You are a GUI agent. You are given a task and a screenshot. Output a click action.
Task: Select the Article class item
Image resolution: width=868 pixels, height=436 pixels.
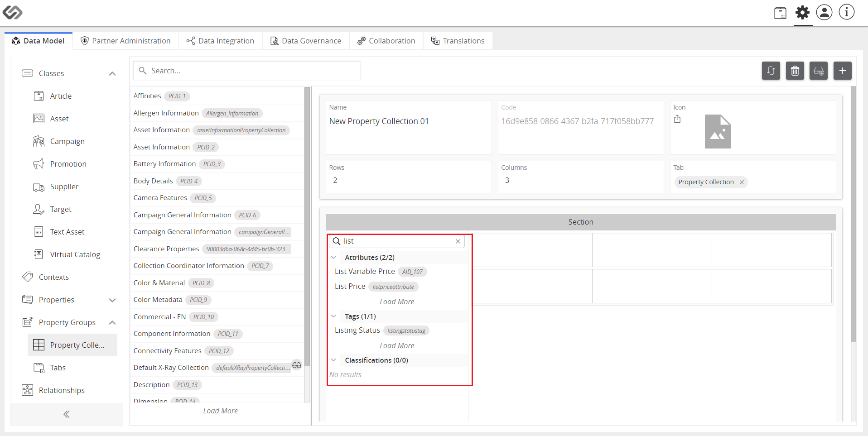coord(72,96)
